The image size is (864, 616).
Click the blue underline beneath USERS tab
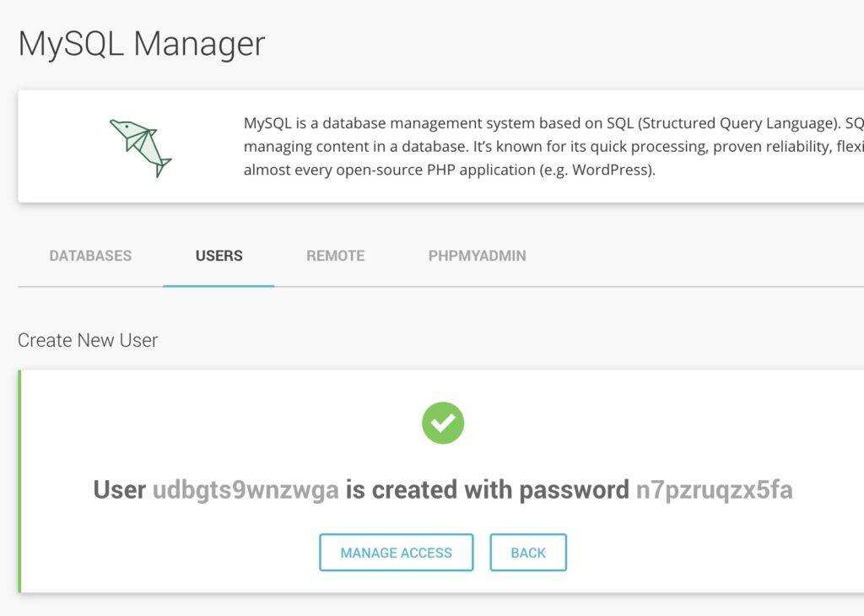(x=219, y=285)
